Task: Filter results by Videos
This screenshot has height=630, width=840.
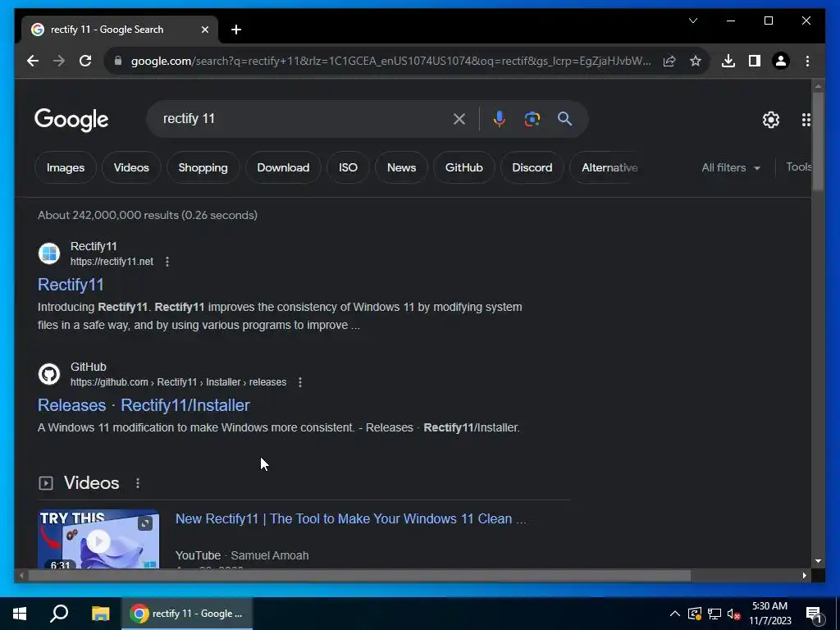Action: point(131,167)
